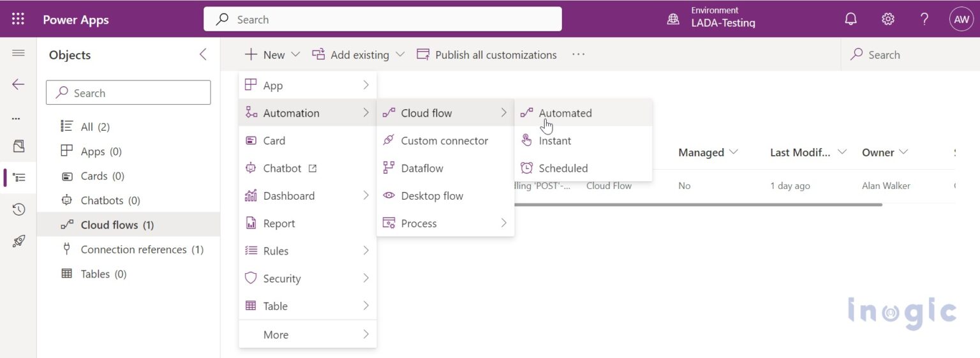Open the notifications bell
The width and height of the screenshot is (980, 358).
850,19
